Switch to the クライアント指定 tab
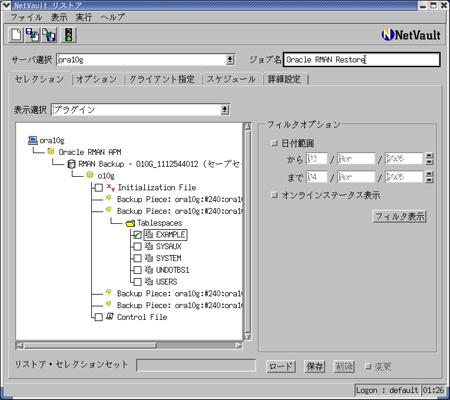This screenshot has height=400, width=450. click(162, 79)
